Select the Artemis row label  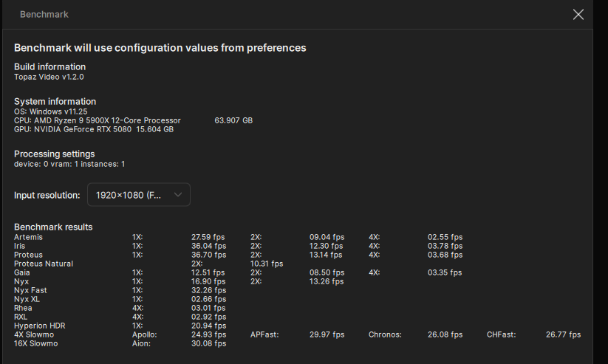click(x=28, y=237)
